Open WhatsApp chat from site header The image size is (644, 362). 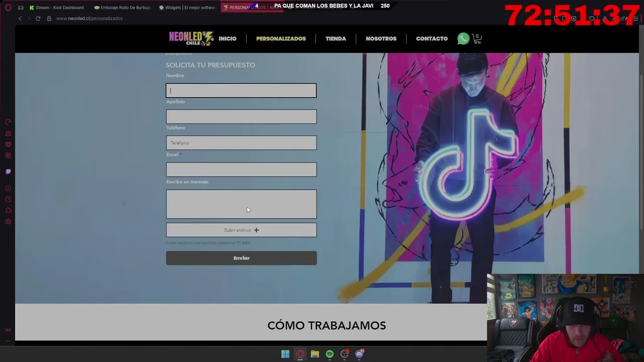[463, 39]
